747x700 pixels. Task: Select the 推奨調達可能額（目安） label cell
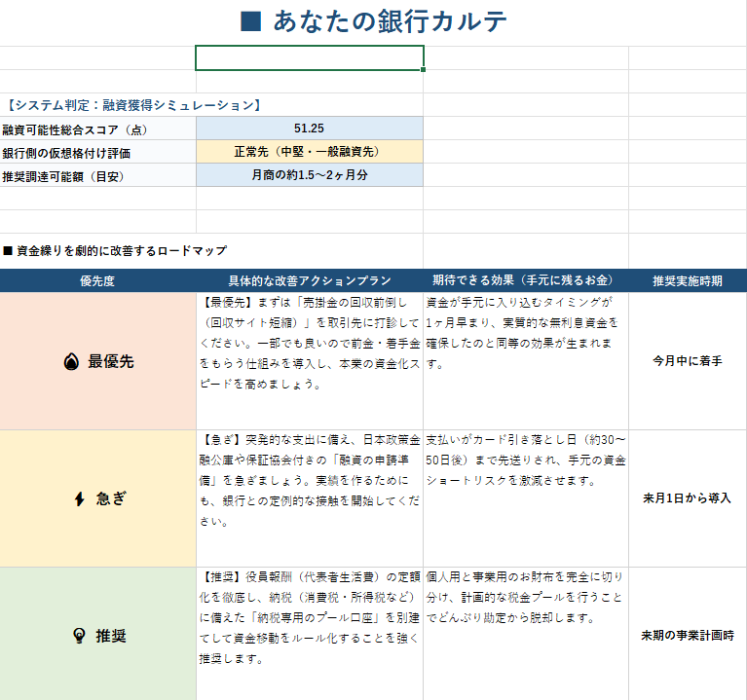click(97, 175)
